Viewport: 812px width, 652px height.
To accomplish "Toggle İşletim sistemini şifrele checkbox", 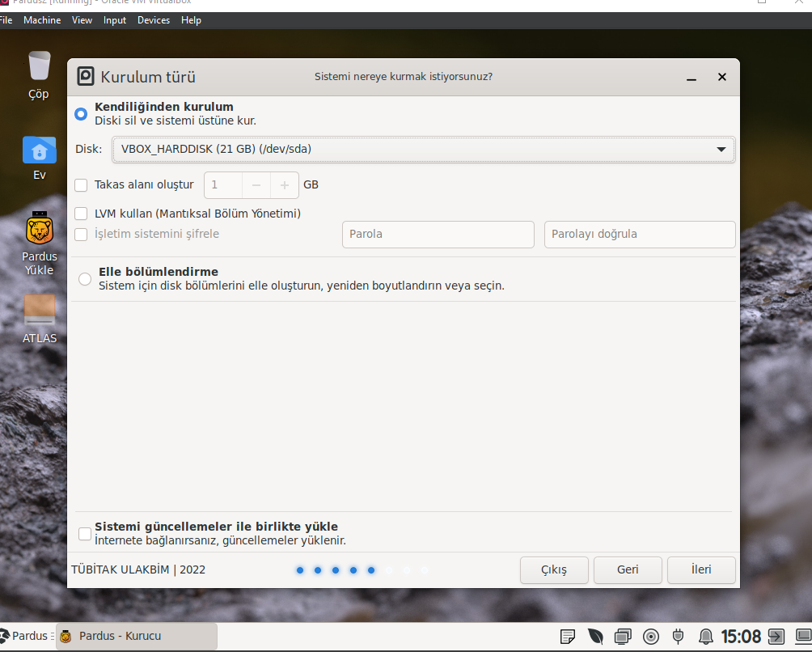I will [x=82, y=234].
